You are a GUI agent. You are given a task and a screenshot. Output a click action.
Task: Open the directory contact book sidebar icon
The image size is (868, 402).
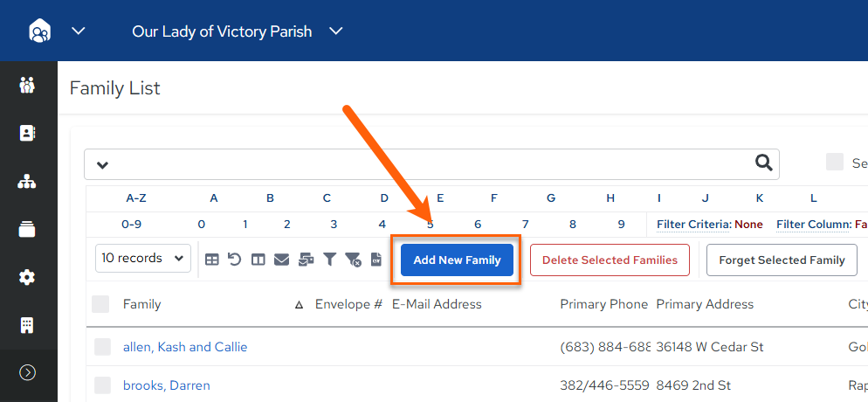(x=27, y=133)
